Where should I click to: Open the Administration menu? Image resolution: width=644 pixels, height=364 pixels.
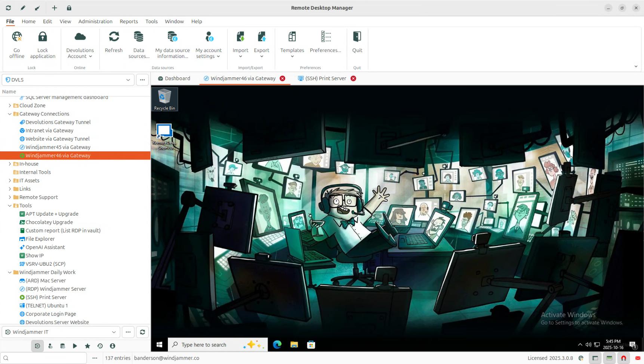(95, 21)
